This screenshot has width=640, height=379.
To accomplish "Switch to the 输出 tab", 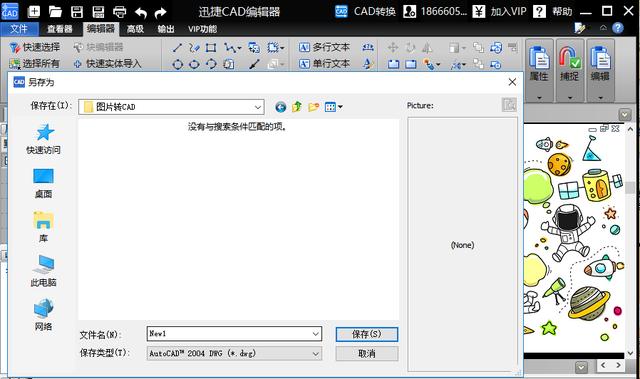I will pos(166,29).
